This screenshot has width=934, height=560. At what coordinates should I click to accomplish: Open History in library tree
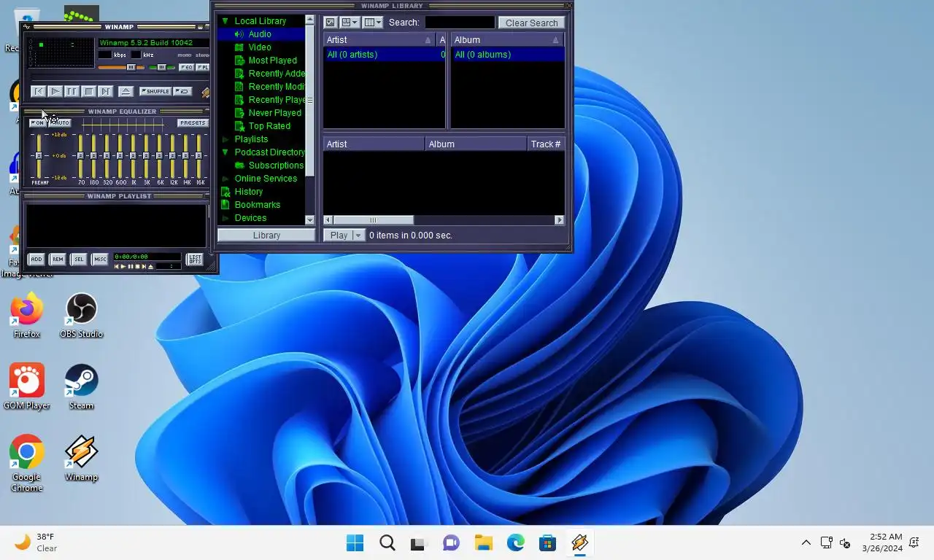tap(248, 192)
